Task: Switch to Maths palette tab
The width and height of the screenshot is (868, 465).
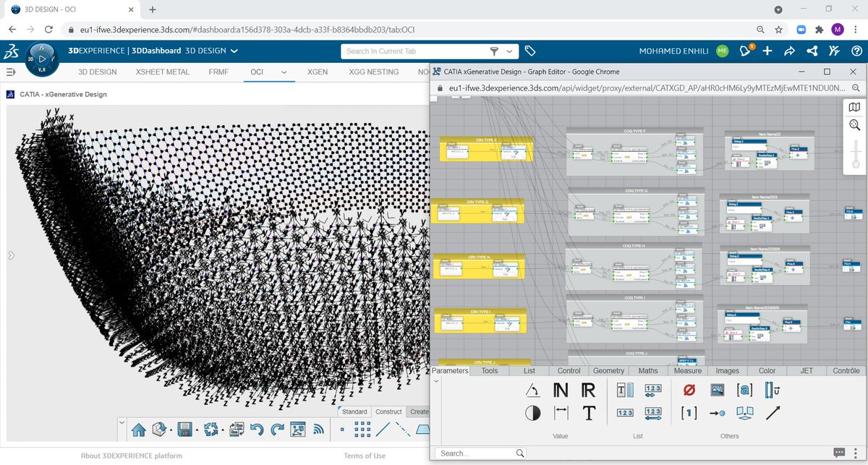Action: coord(647,371)
